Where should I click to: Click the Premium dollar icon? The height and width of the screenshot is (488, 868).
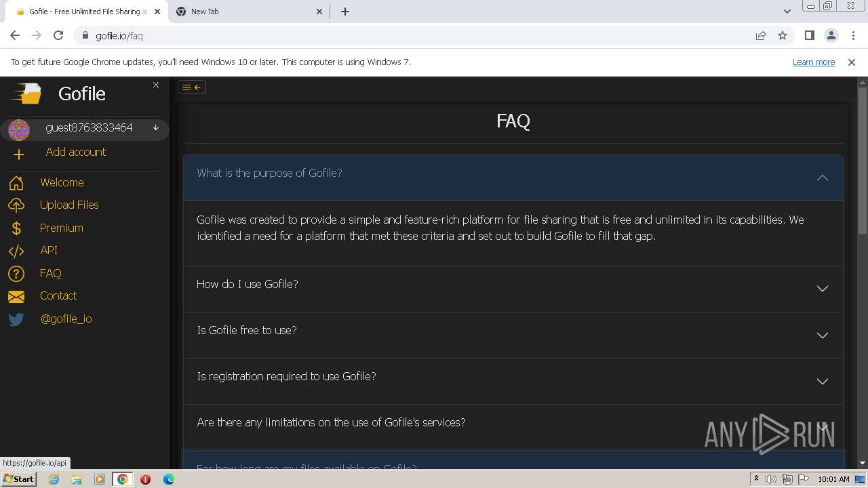pos(16,228)
